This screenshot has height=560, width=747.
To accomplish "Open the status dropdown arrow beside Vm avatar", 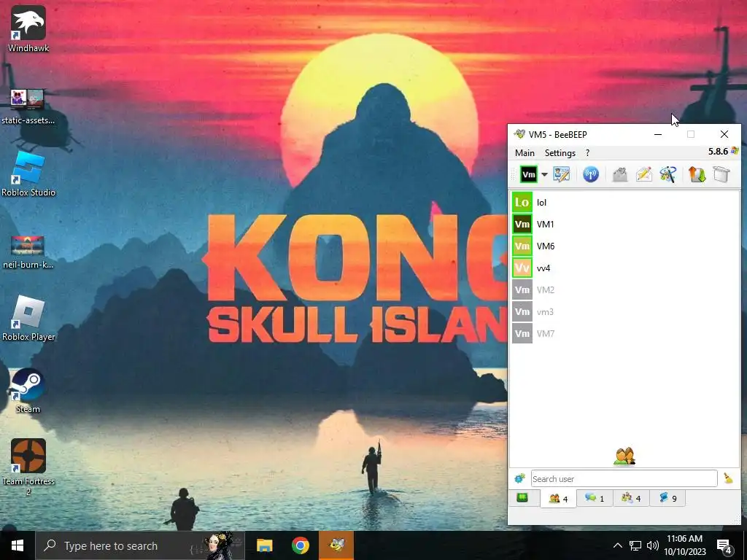I will coord(544,175).
